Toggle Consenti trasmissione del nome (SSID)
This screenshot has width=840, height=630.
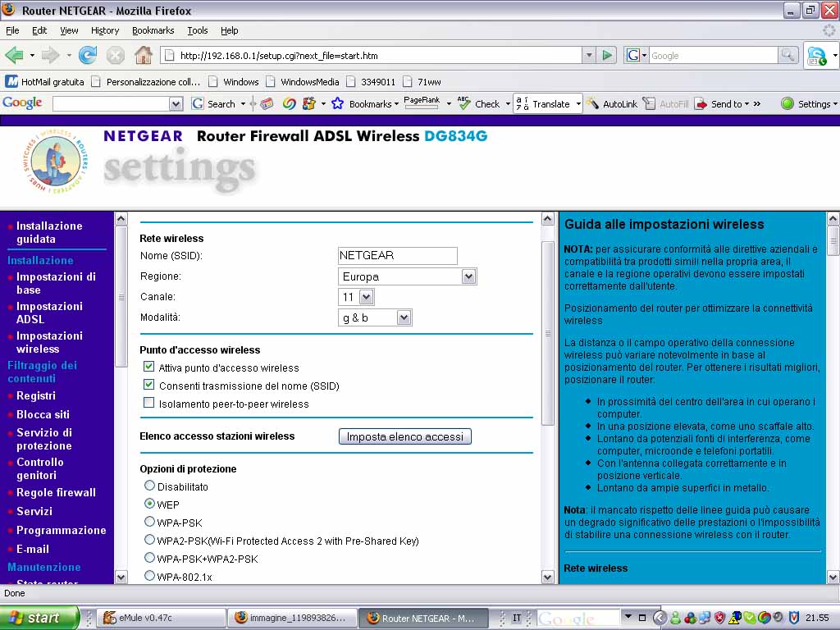[x=149, y=385]
